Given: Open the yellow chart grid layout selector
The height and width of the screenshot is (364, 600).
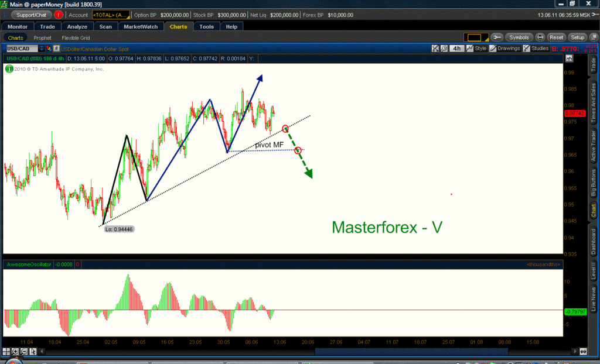Looking at the screenshot, I should [x=476, y=37].
